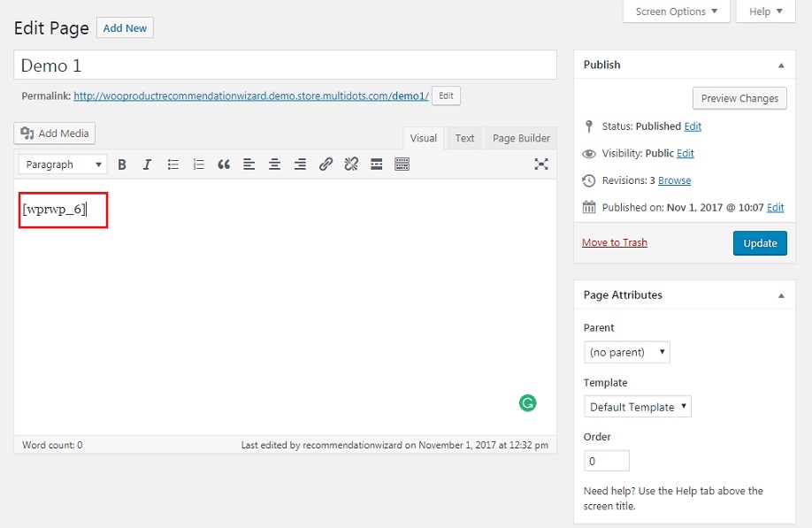Screen dimensions: 812x528
Task: Click the Published on calendar icon
Action: (x=589, y=207)
